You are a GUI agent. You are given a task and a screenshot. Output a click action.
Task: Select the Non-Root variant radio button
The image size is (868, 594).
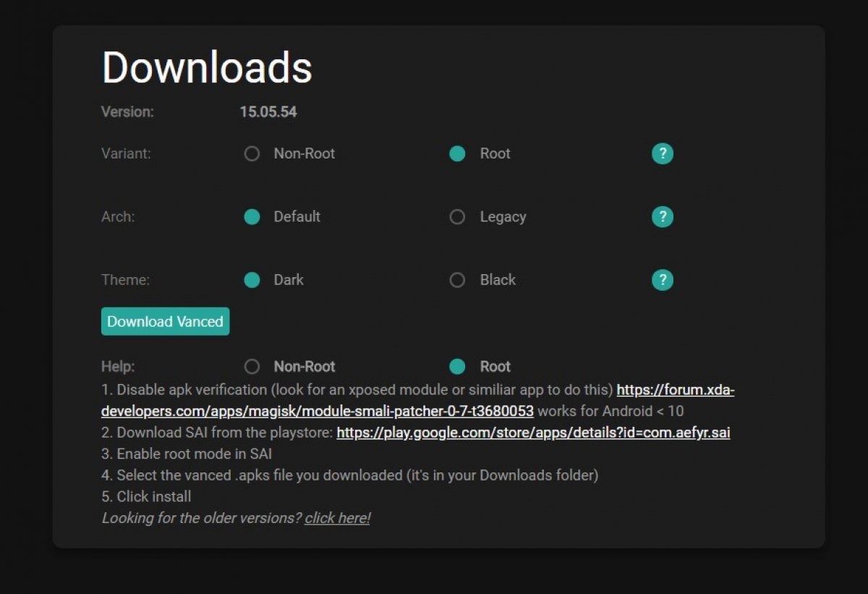(252, 153)
